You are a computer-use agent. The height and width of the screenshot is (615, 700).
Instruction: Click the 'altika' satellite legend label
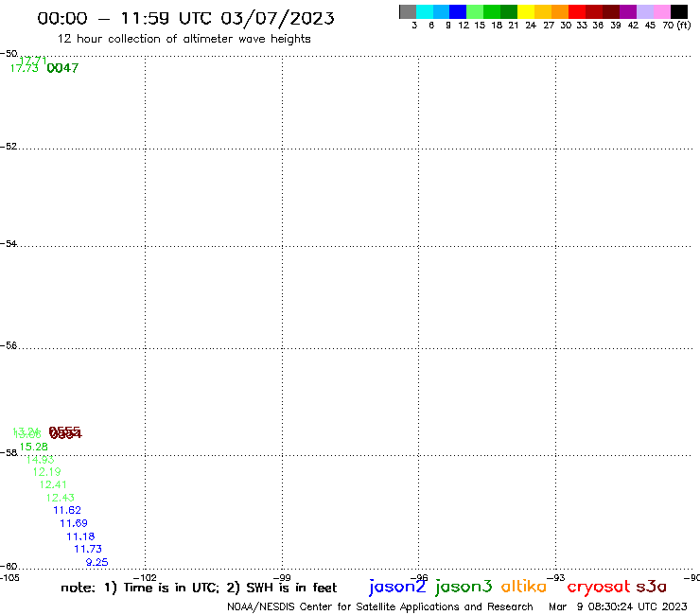click(x=524, y=587)
